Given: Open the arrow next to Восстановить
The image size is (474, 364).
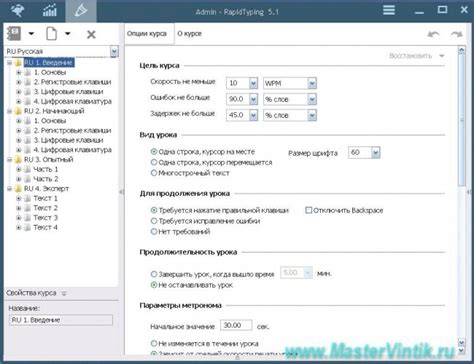Looking at the screenshot, I should (442, 56).
